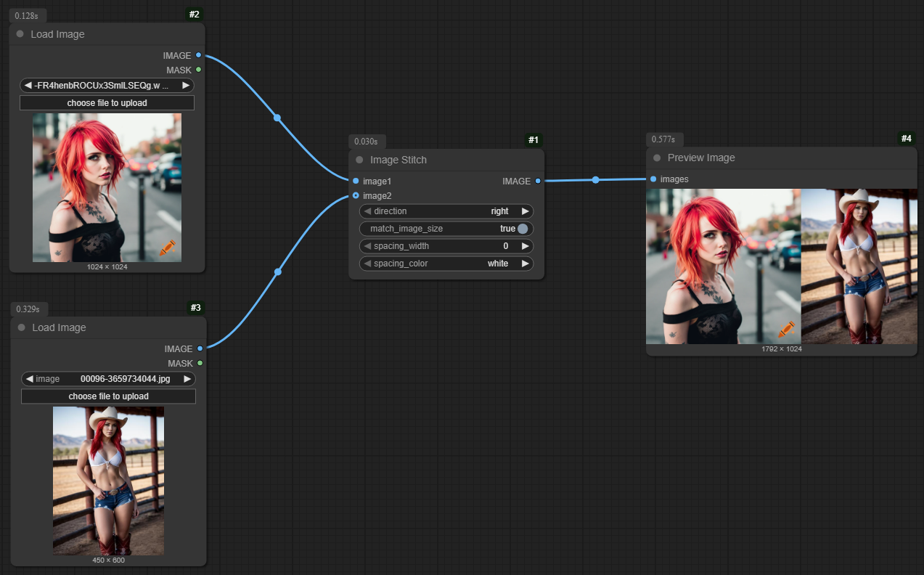
Task: Click the #3 node ID badge
Action: point(195,308)
